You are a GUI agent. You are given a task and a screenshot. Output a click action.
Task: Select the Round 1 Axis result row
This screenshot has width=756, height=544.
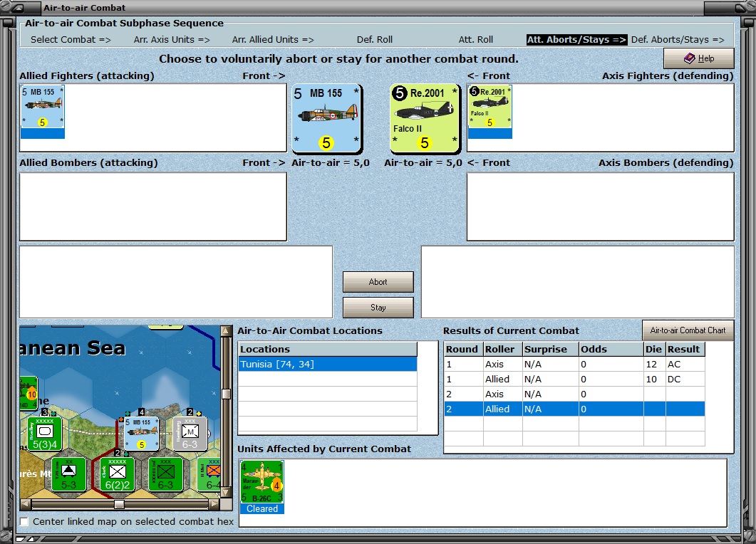click(574, 365)
